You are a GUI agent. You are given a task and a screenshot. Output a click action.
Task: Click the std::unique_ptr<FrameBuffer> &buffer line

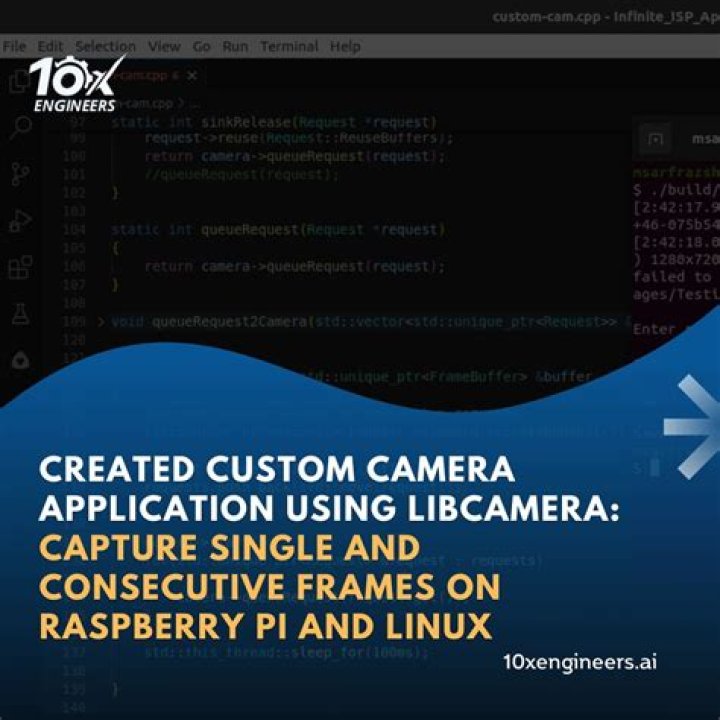452,377
